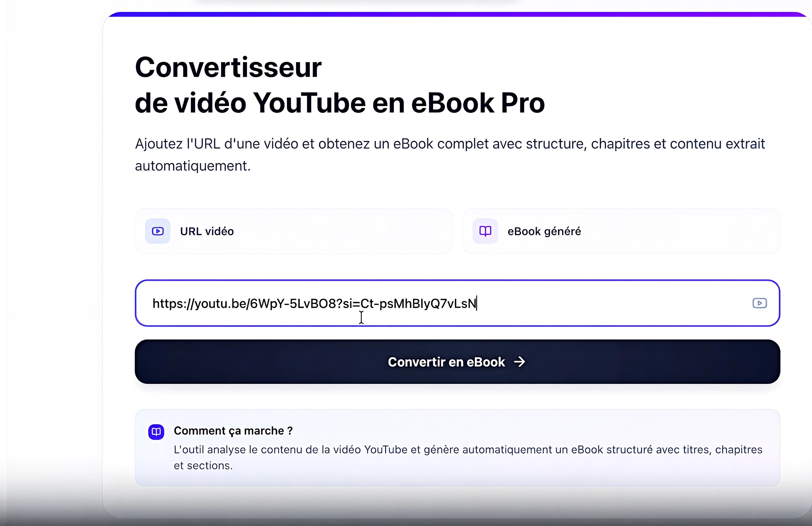Click the URL vidéo label text

point(207,231)
